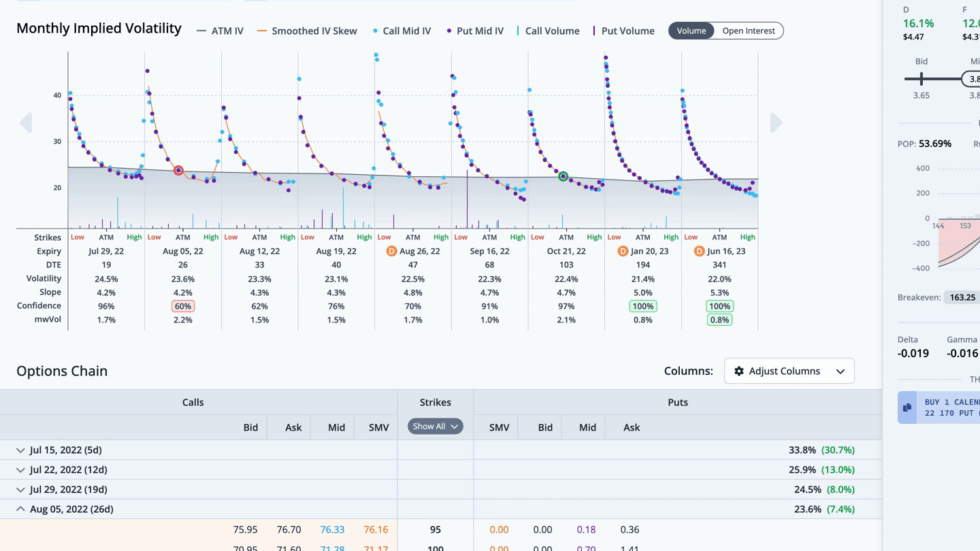This screenshot has width=980, height=551.
Task: Click the left chart navigation arrow
Action: point(26,123)
